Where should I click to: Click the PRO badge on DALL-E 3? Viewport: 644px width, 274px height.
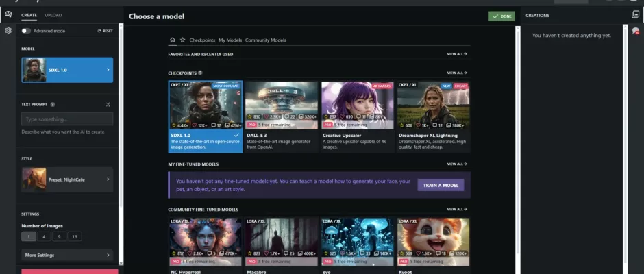coord(251,125)
